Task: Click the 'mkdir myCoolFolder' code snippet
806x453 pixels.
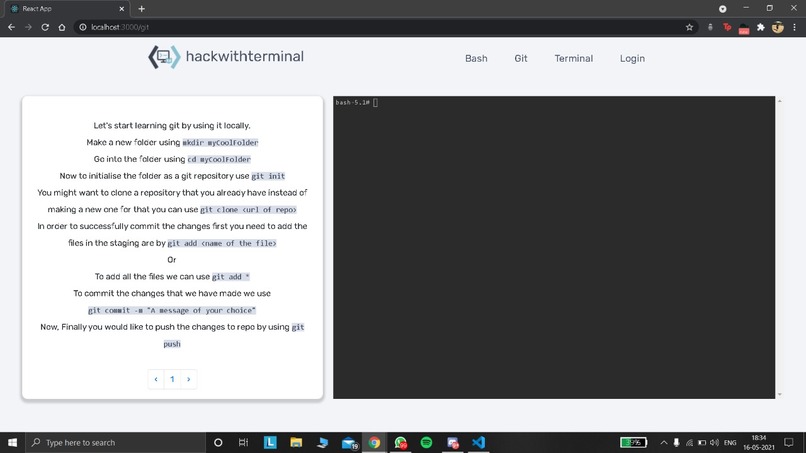Action: (x=221, y=142)
